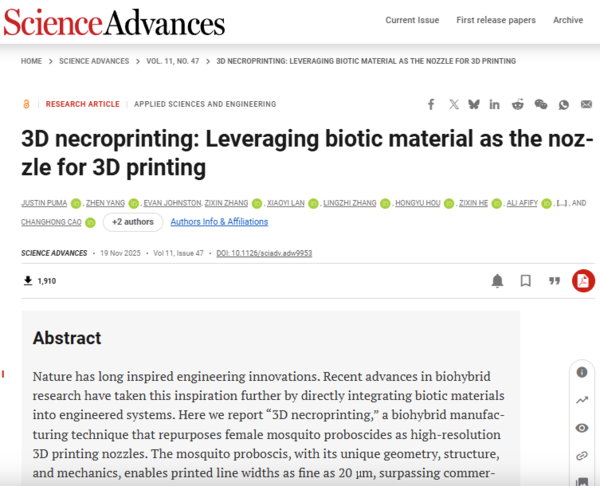Toggle bookmark for this article
600x486 pixels.
click(x=525, y=281)
